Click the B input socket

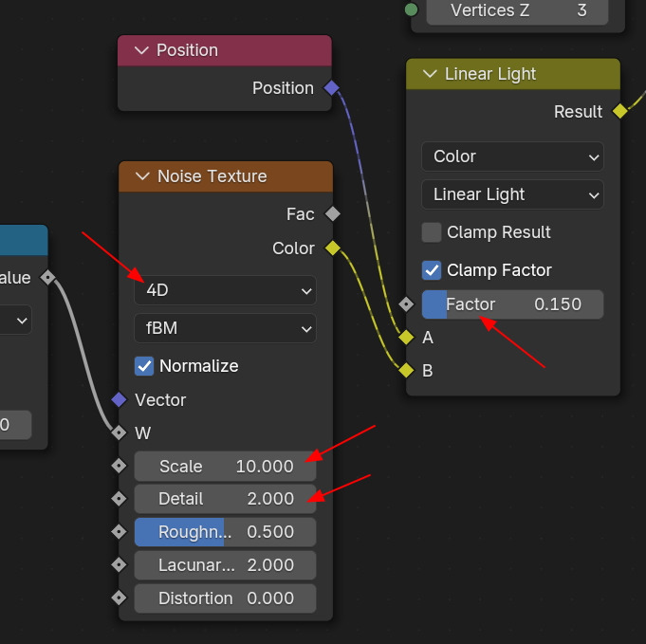(406, 371)
